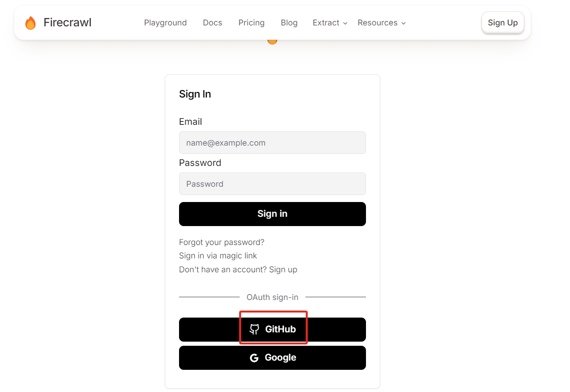The height and width of the screenshot is (392, 570).
Task: Click the Extract chevron arrow
Action: pyautogui.click(x=345, y=23)
